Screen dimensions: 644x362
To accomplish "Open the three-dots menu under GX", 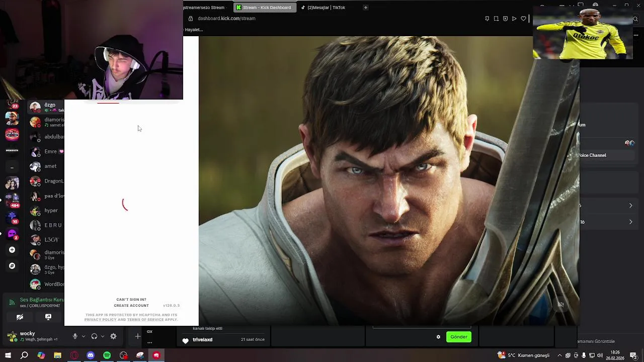I will tap(149, 342).
